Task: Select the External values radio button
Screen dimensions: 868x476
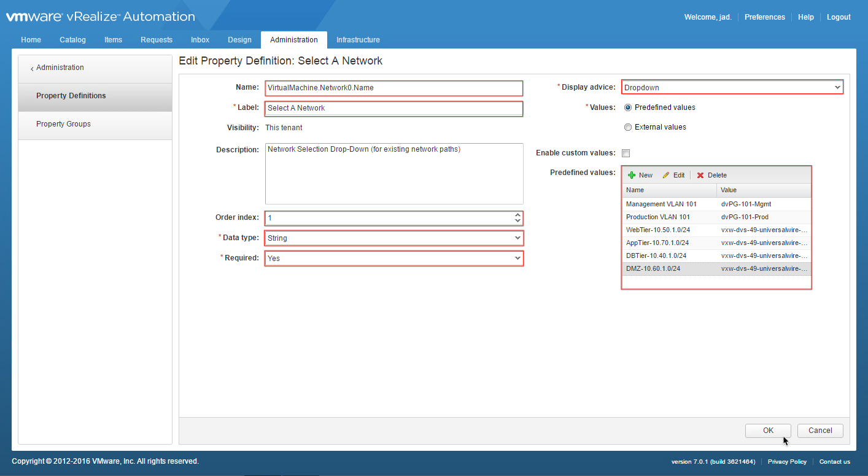Action: coord(627,127)
